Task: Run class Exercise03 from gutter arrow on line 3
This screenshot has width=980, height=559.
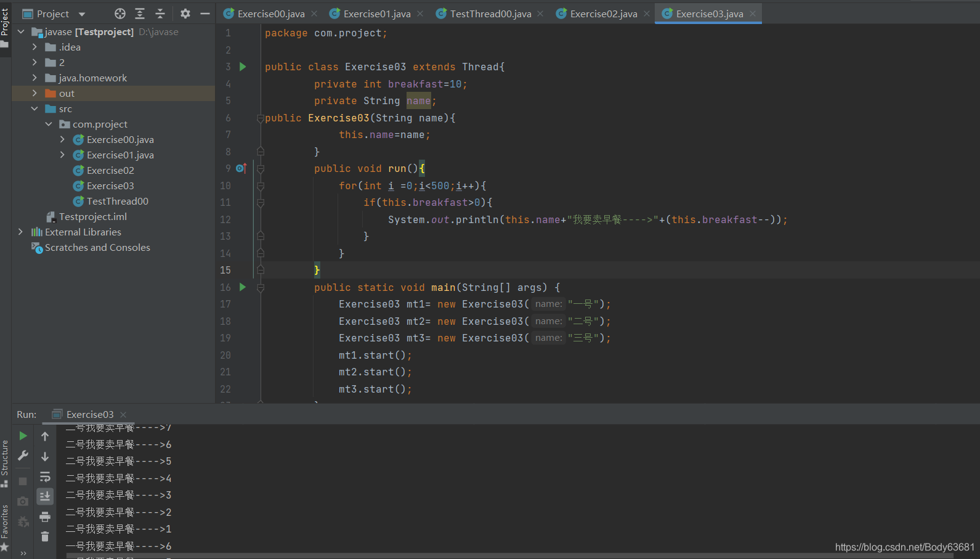Action: pos(243,67)
